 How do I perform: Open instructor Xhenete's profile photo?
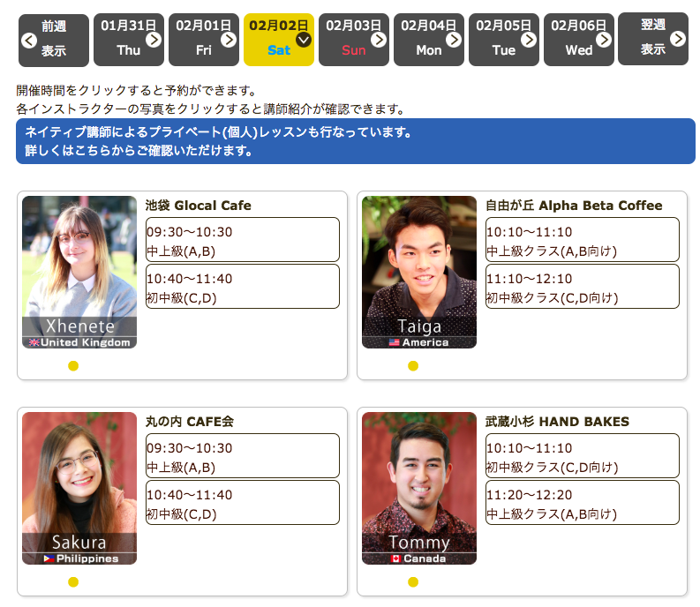click(79, 272)
